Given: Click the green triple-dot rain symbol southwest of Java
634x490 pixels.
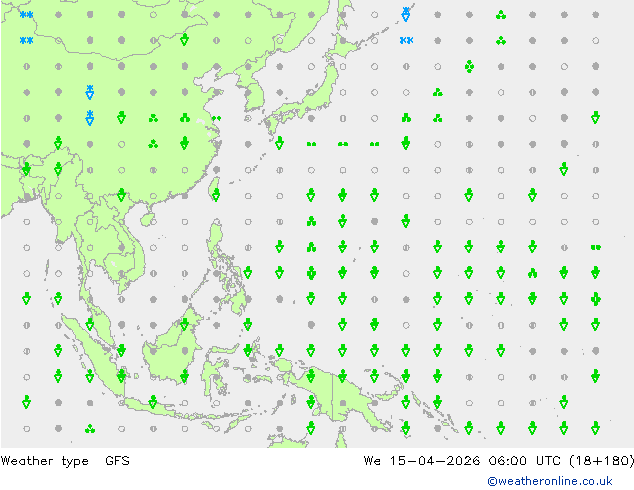Looking at the screenshot, I should click(90, 429).
